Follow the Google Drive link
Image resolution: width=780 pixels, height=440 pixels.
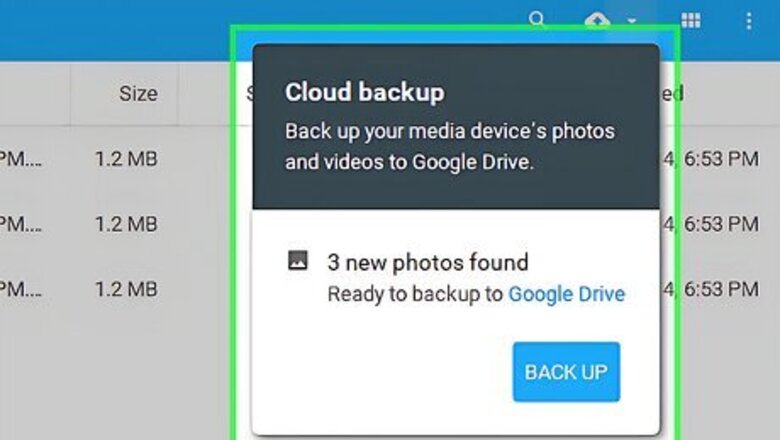click(x=566, y=294)
